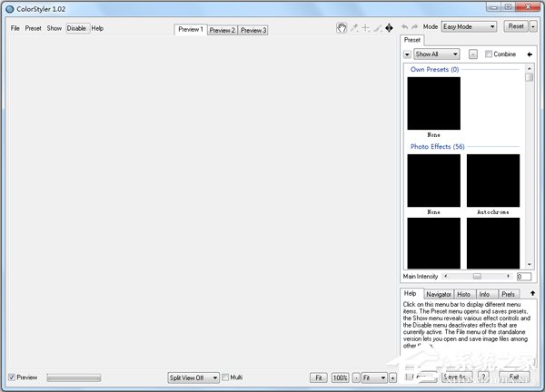Enable the Multi checkbox
This screenshot has width=545, height=392.
coord(225,377)
